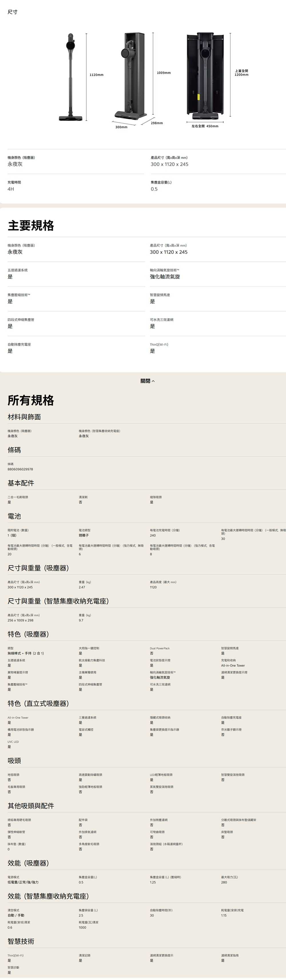Collapse specs with the 關閉 button

point(145,381)
